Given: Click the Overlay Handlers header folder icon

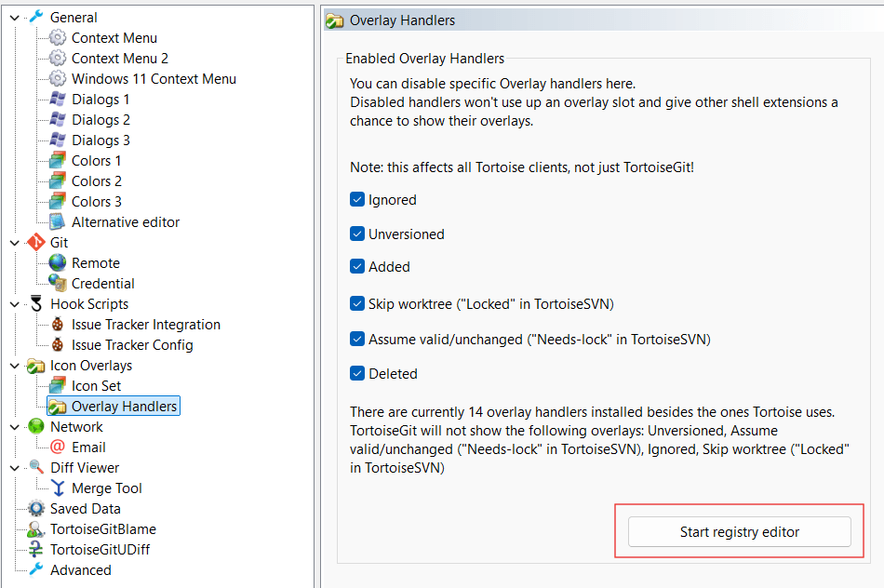Looking at the screenshot, I should coord(335,20).
